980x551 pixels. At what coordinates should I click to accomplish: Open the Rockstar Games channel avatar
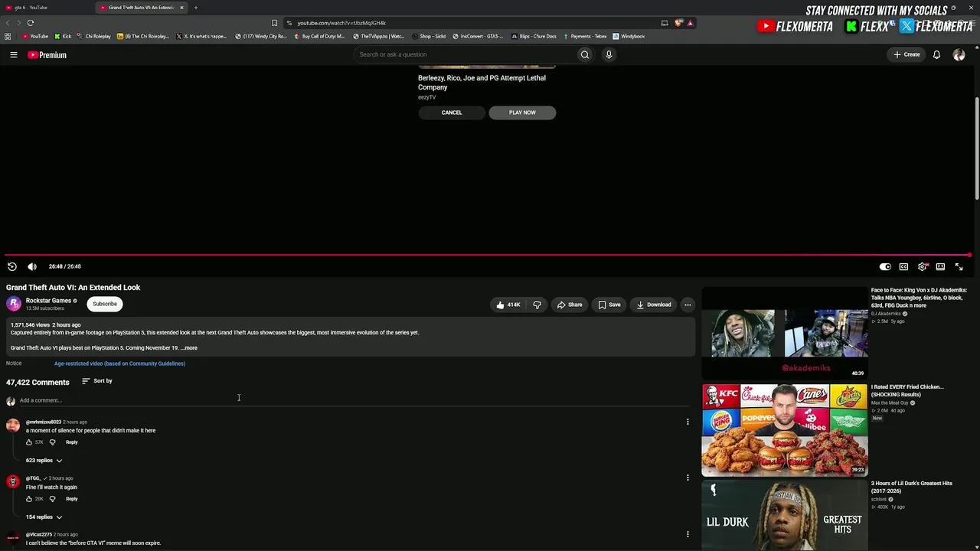coord(14,304)
